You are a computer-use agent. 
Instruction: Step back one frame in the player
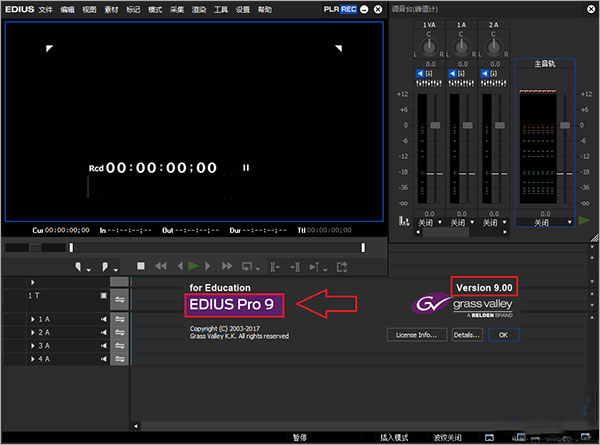pyautogui.click(x=180, y=266)
